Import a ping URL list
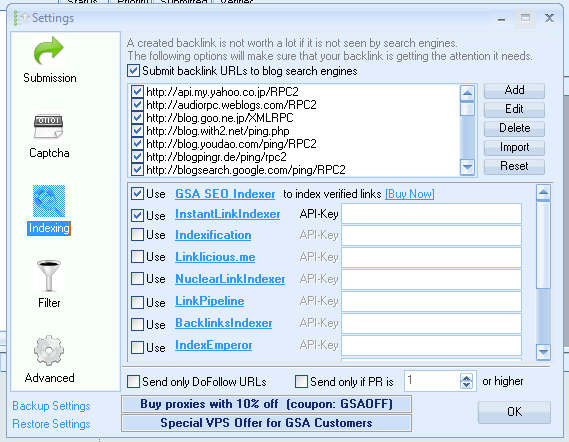This screenshot has width=569, height=442. [x=514, y=147]
